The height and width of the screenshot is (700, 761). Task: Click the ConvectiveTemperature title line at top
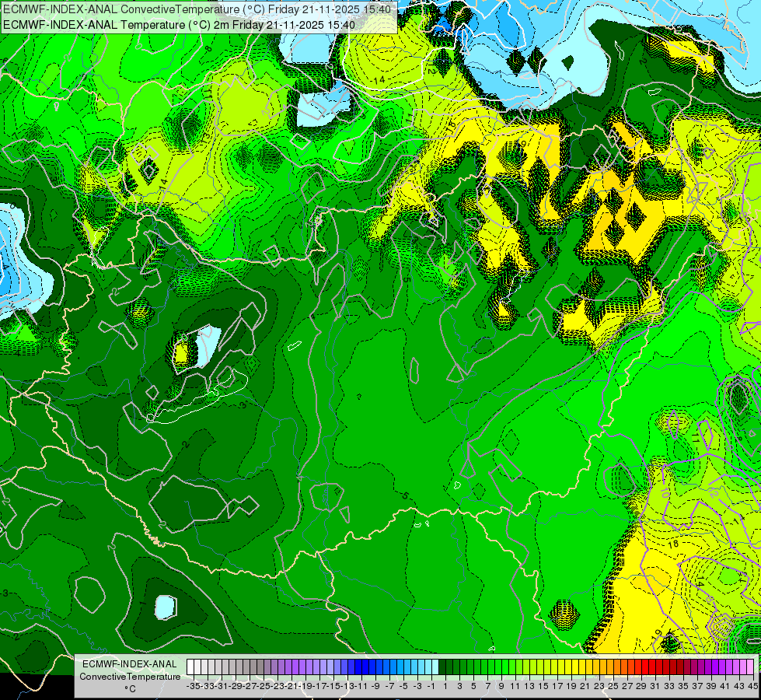coord(197,9)
